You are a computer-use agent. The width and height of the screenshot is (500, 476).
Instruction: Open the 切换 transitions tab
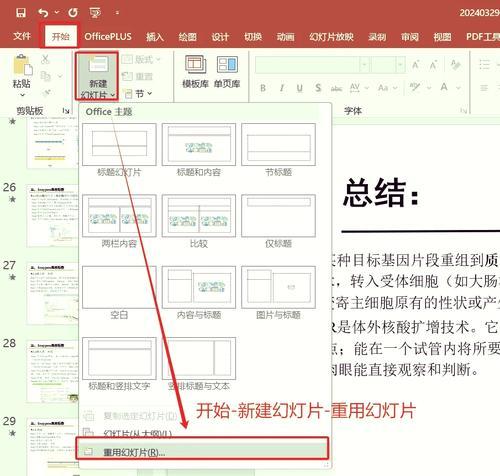tap(253, 36)
